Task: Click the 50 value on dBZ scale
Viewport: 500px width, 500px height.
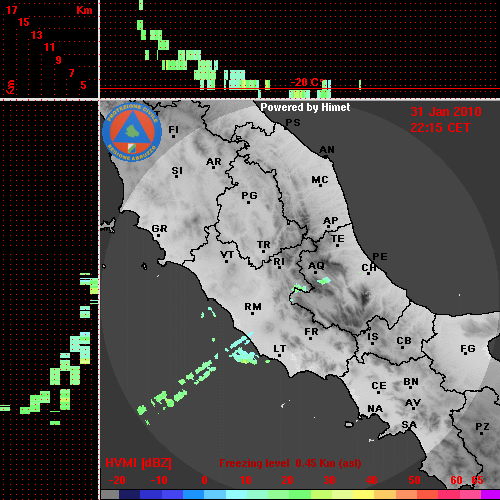Action: click(x=414, y=480)
